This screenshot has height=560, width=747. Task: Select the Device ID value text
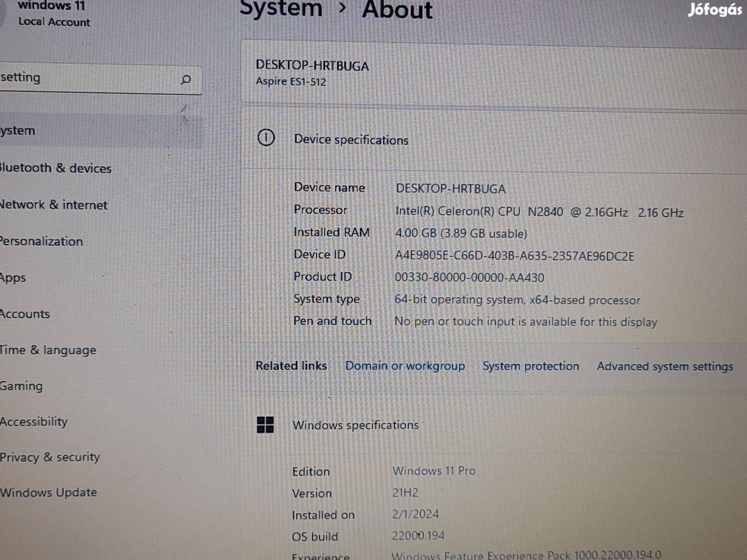point(515,256)
